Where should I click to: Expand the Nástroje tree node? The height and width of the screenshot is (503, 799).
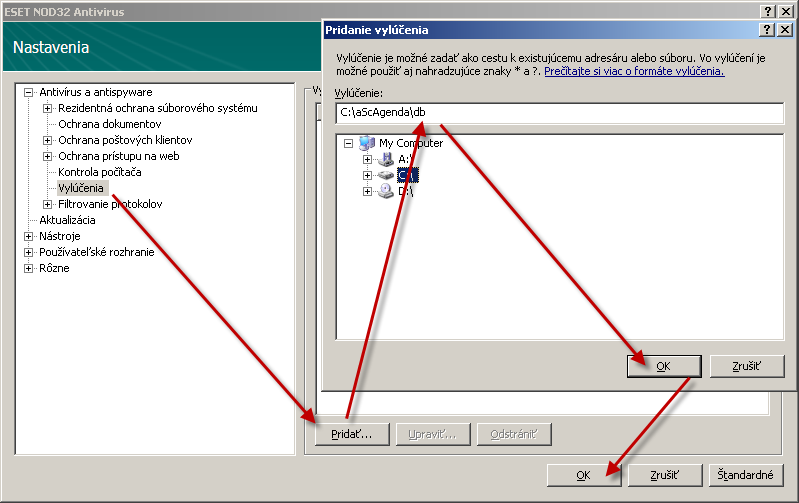pos(29,236)
